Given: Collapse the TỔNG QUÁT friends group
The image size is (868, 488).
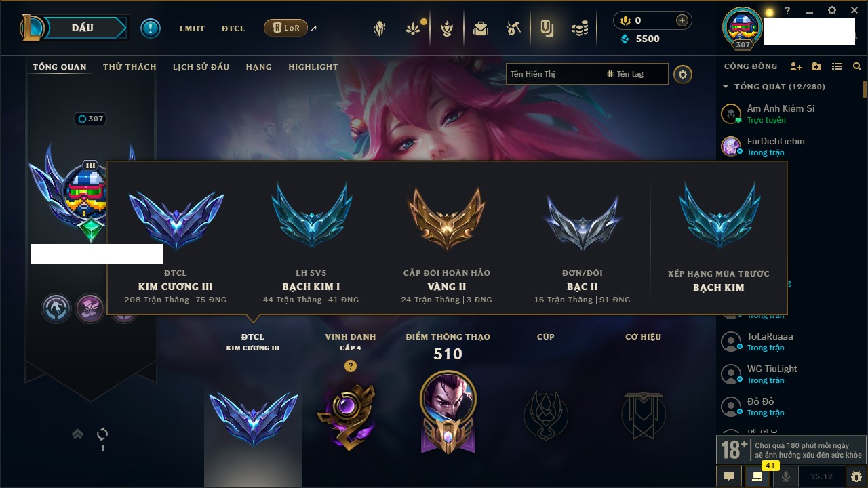Looking at the screenshot, I should [x=726, y=87].
